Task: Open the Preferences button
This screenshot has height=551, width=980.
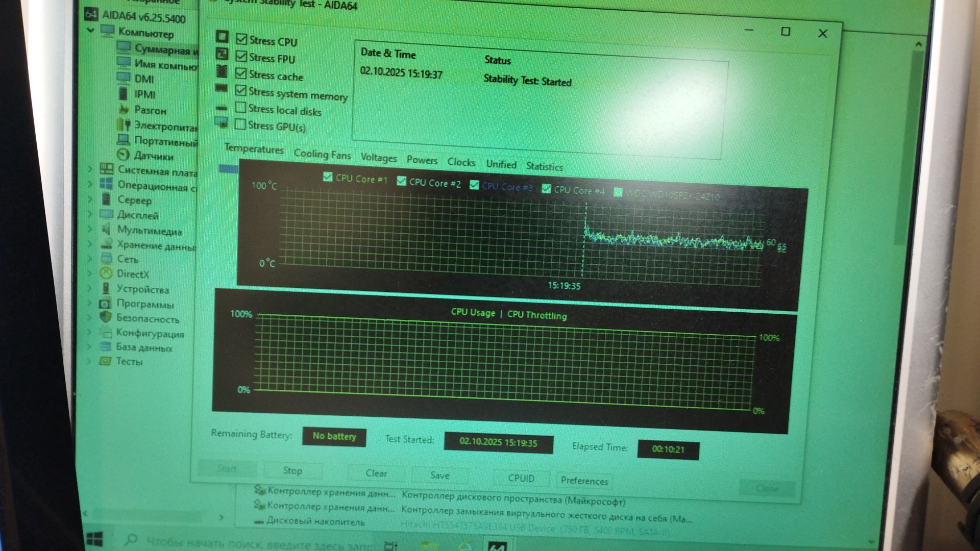Action: click(584, 481)
